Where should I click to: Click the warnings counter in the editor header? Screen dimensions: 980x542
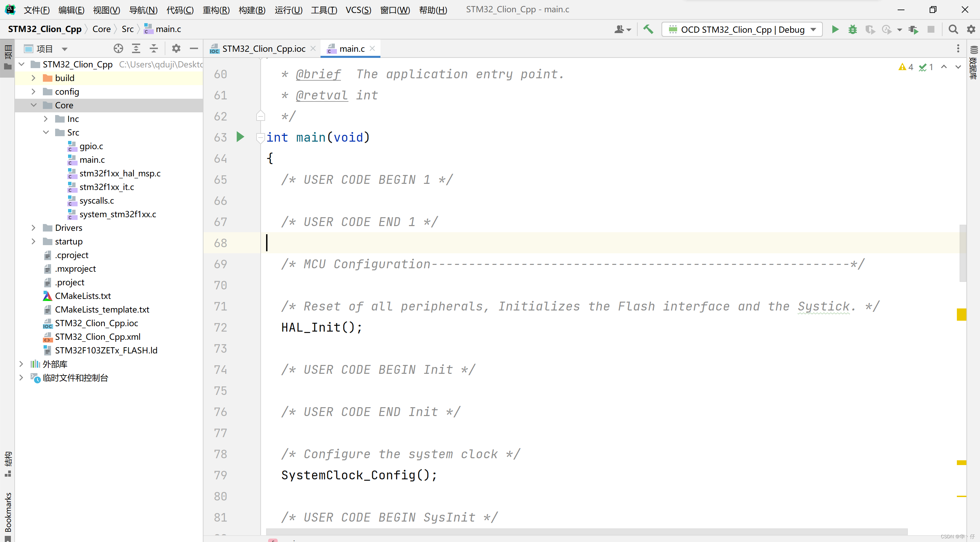click(x=906, y=67)
